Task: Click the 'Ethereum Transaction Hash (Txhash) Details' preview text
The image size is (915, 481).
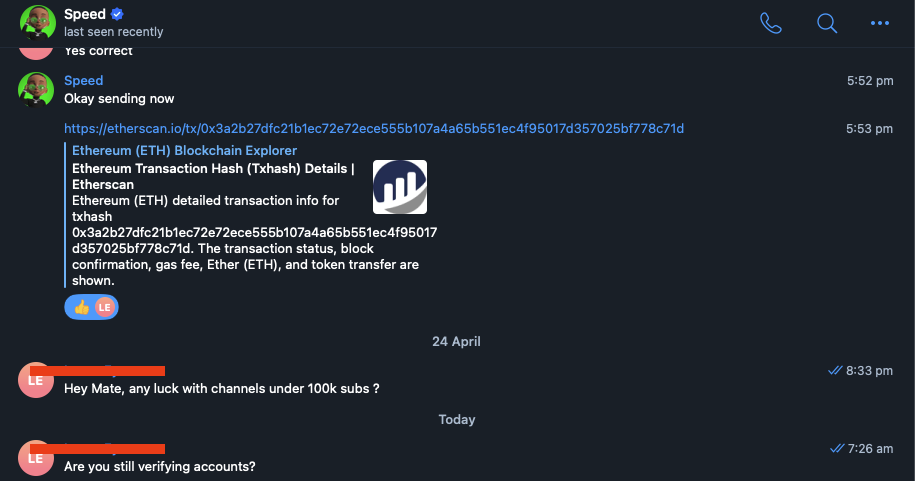Action: click(213, 176)
